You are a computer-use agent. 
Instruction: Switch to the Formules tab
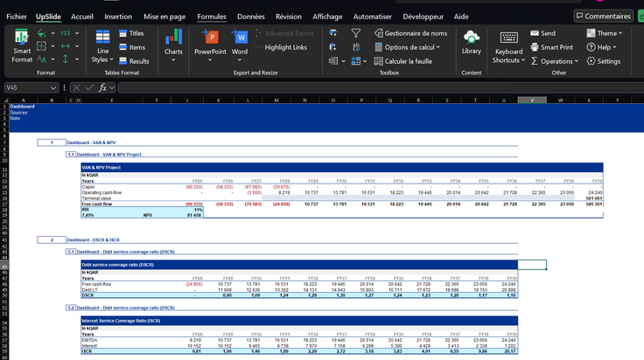[x=212, y=17]
